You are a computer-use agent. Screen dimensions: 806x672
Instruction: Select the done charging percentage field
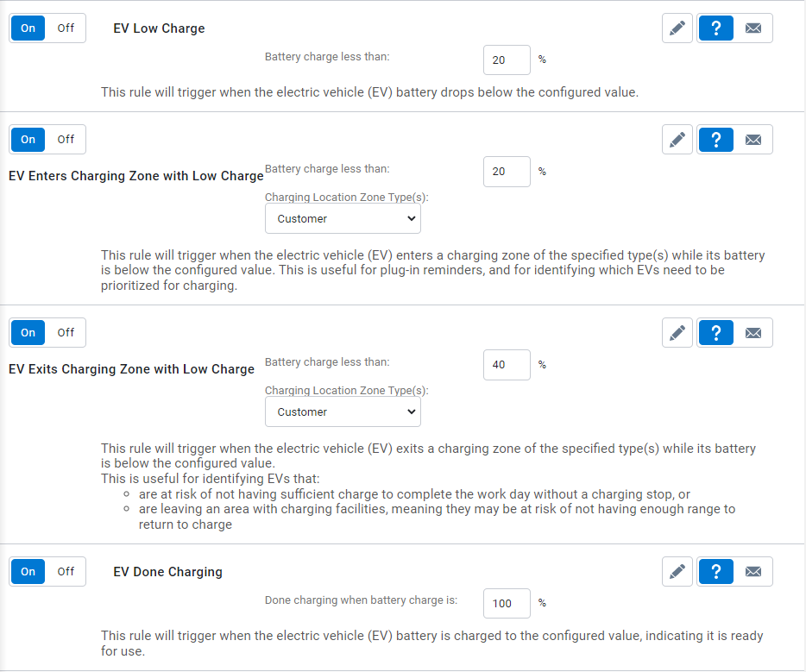[507, 603]
